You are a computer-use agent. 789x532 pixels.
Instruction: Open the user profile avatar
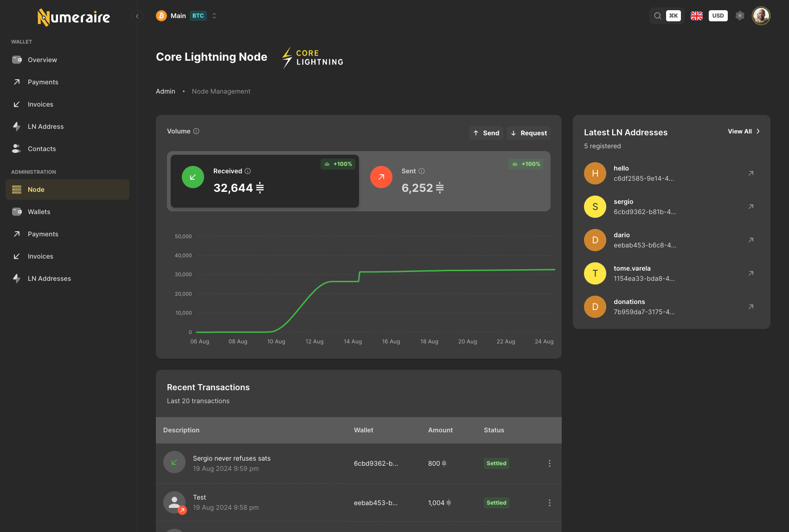(x=761, y=16)
